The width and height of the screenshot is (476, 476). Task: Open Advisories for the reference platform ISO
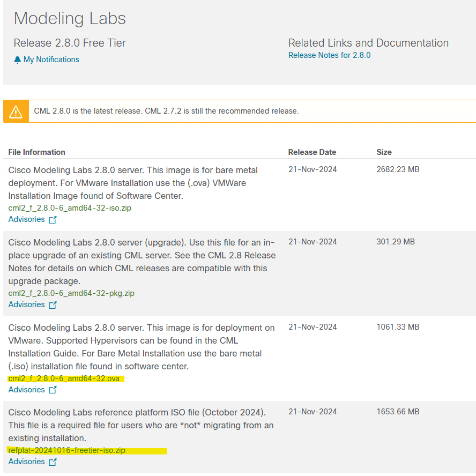[x=27, y=462]
